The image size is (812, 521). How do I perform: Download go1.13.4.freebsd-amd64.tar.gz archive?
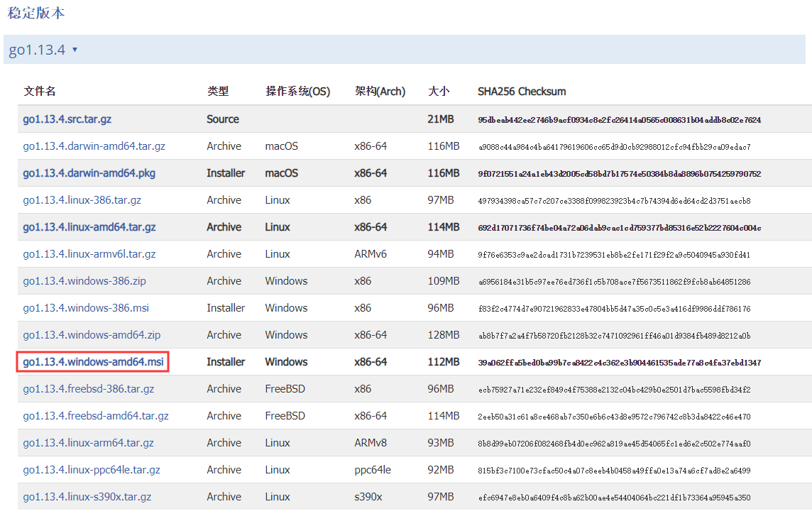[x=95, y=416]
